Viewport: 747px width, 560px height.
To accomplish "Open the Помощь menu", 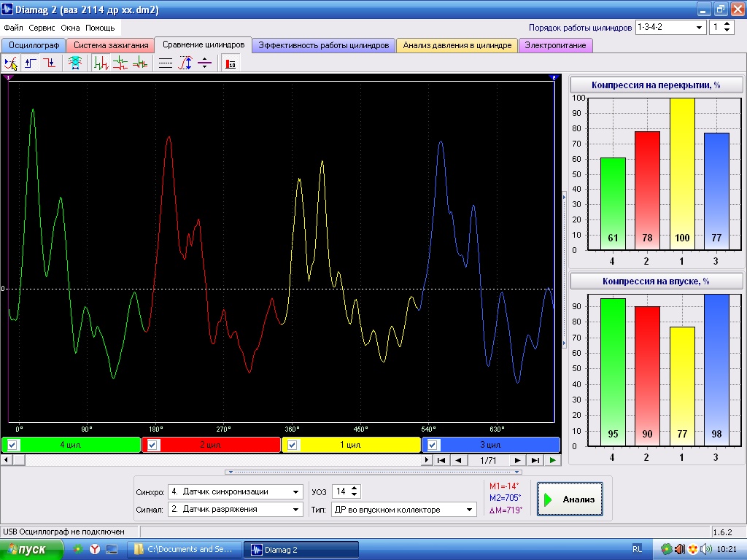I will [100, 28].
